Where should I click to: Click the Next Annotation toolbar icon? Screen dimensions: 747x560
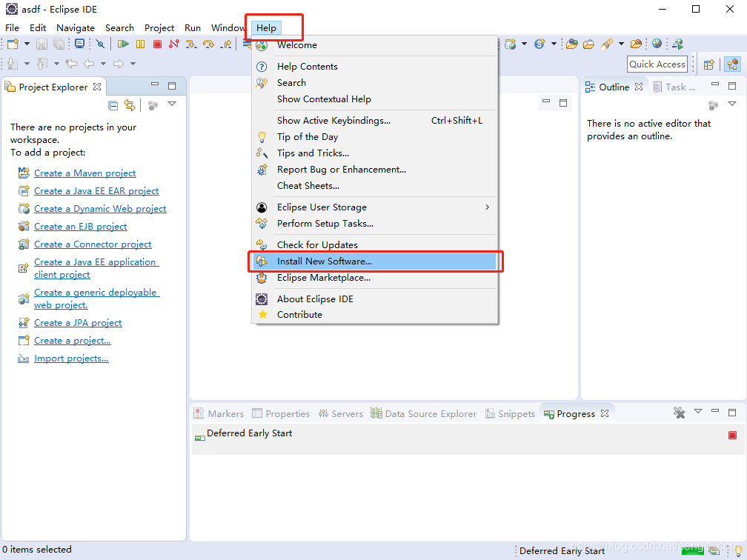13,64
